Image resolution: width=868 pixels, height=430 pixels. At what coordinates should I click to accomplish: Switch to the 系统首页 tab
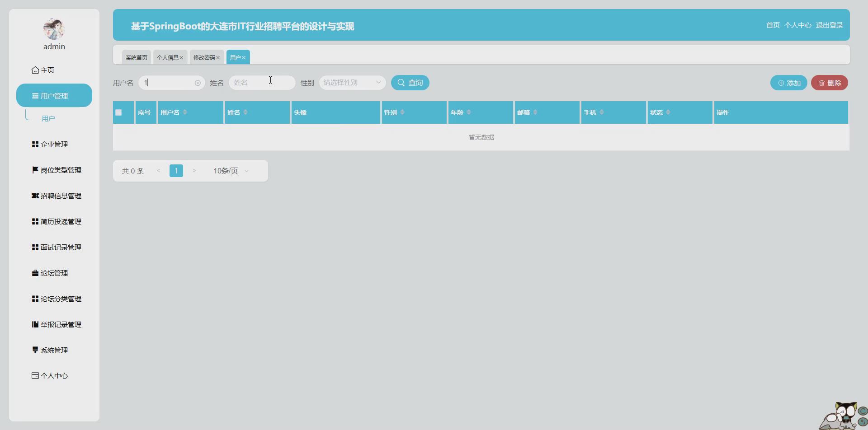[x=137, y=57]
